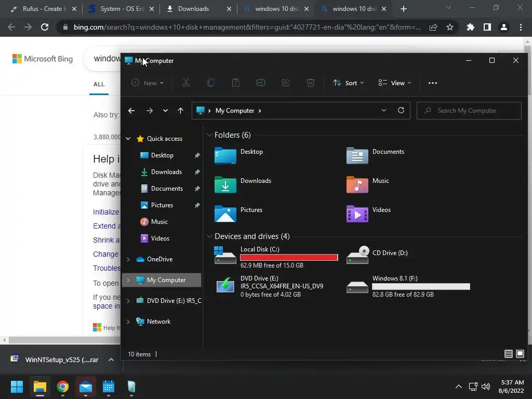This screenshot has height=399, width=532.
Task: Collapse the Folders (6) group
Action: (x=209, y=135)
